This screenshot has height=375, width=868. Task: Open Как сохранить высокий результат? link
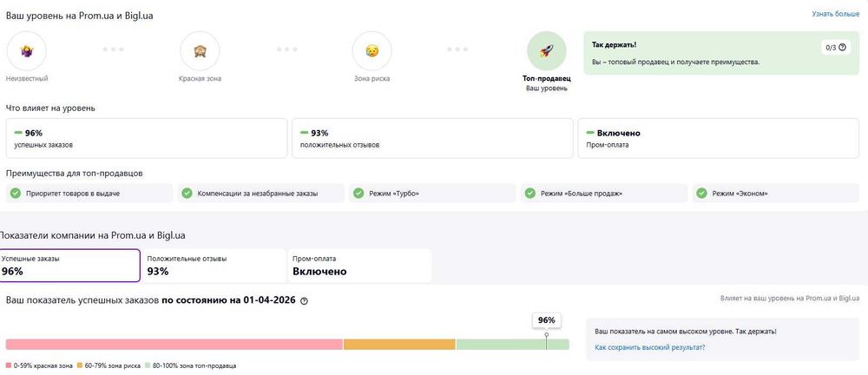coord(650,347)
